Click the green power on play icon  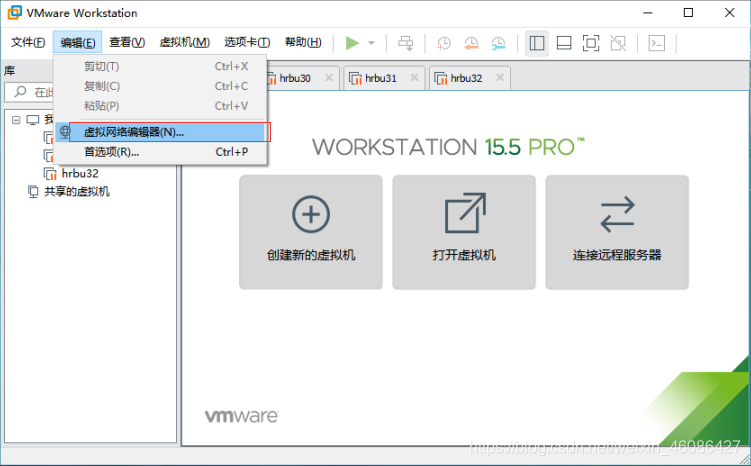click(353, 43)
